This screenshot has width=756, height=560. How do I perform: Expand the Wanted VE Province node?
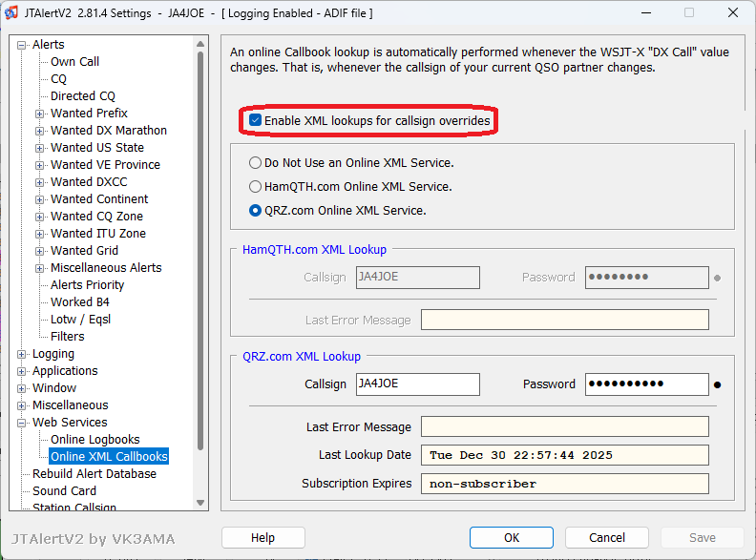click(x=39, y=165)
